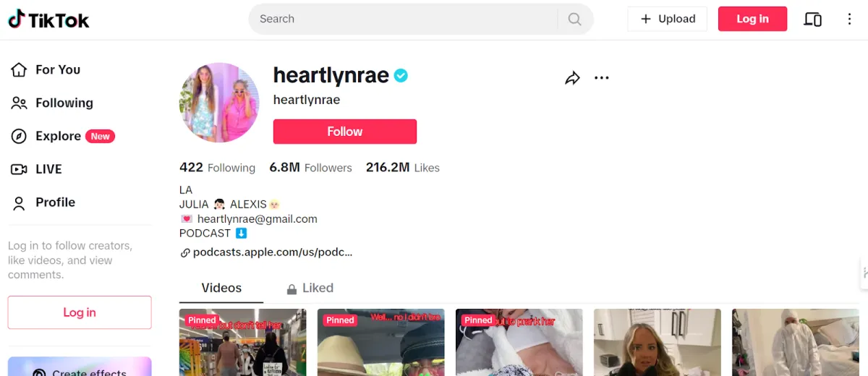Open the profile three-dot more options
The height and width of the screenshot is (376, 868).
coord(602,78)
